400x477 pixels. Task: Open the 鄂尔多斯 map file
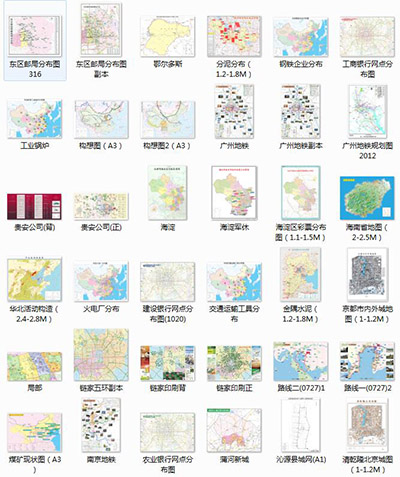(x=168, y=37)
